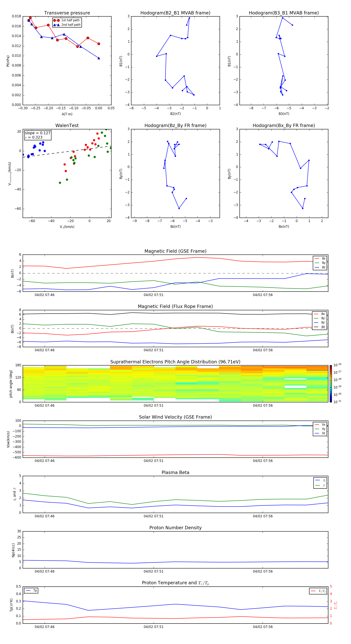
Task: Click 'Solar Wind Velocity (GSE Frame)' title
Action: pos(175,417)
